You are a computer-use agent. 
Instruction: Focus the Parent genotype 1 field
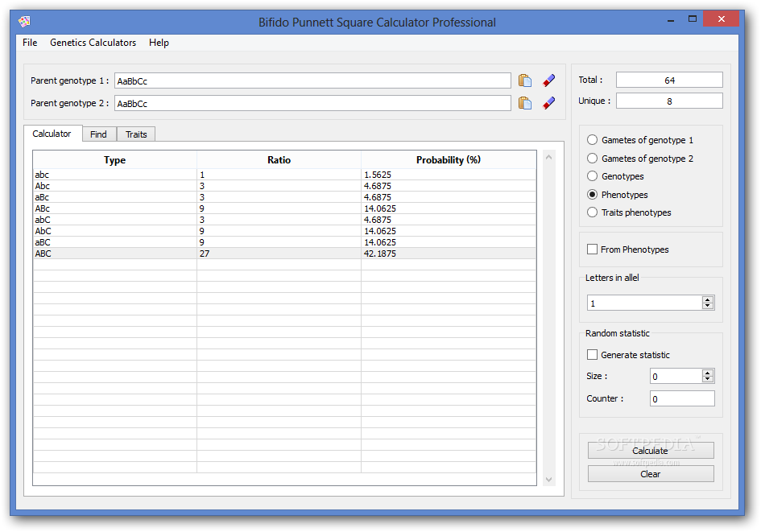pos(312,80)
